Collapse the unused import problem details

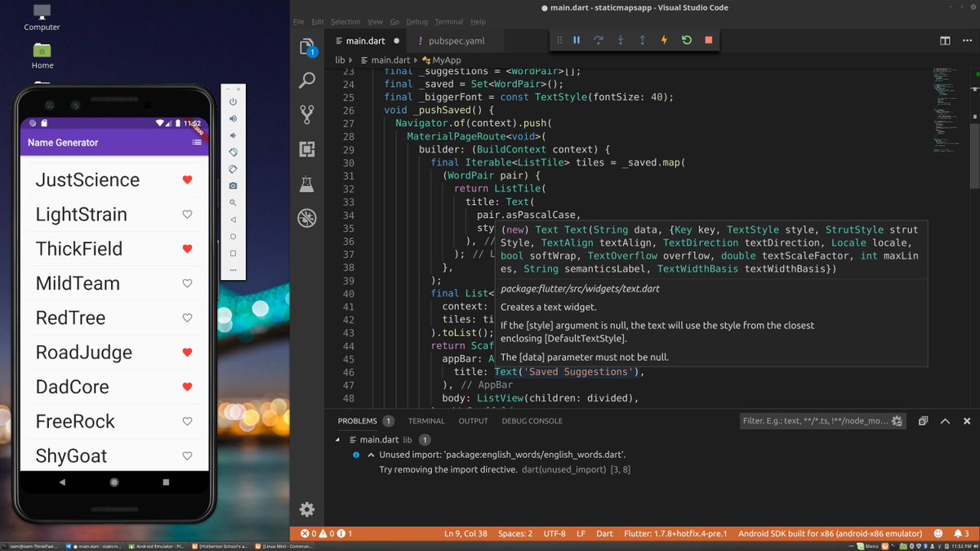pyautogui.click(x=371, y=455)
